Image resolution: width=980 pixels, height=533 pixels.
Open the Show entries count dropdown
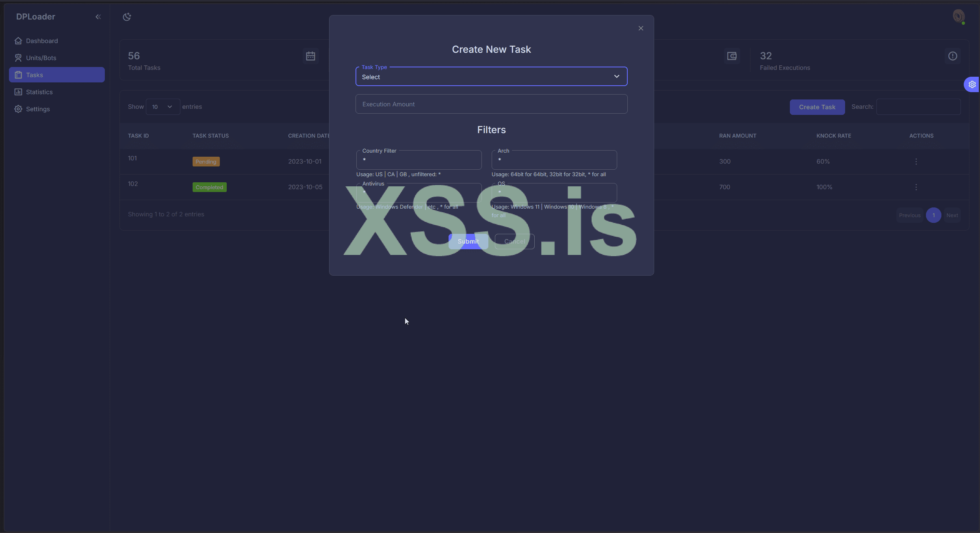(x=163, y=107)
